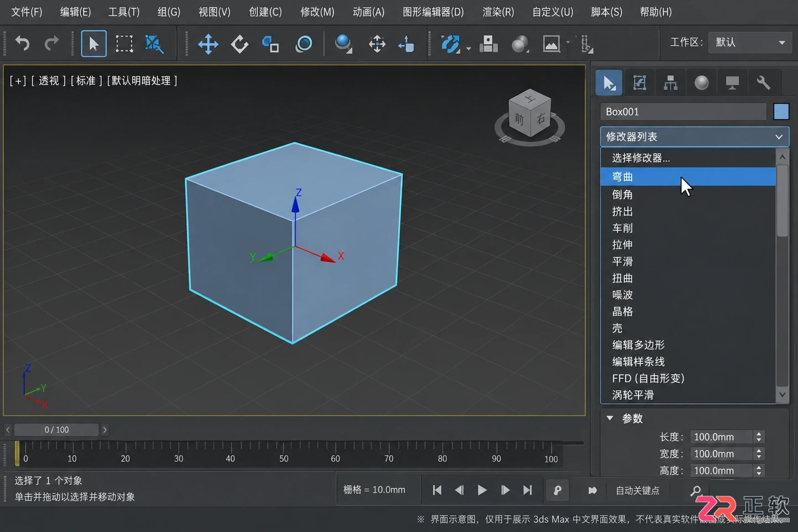The image size is (798, 532).
Task: Toggle the window/crossing selection icon
Action: (x=154, y=44)
